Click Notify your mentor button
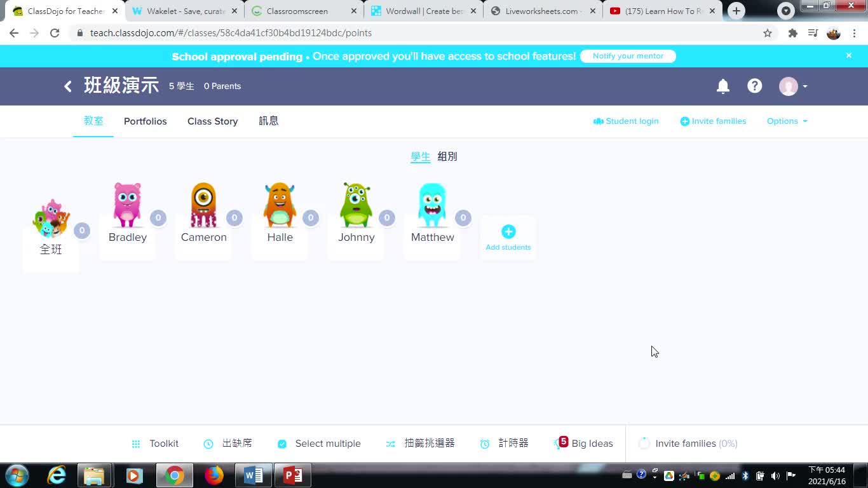 pos(628,56)
